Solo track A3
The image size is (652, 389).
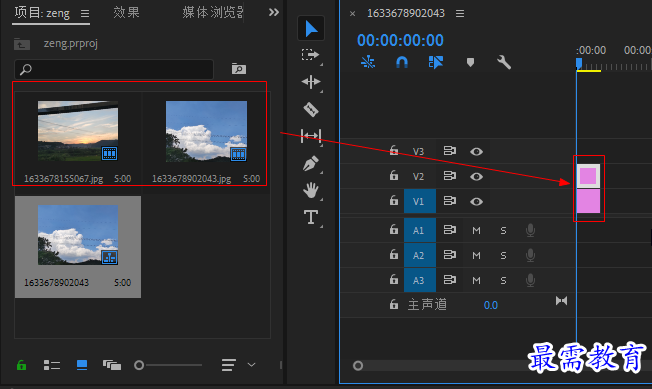pyautogui.click(x=503, y=280)
